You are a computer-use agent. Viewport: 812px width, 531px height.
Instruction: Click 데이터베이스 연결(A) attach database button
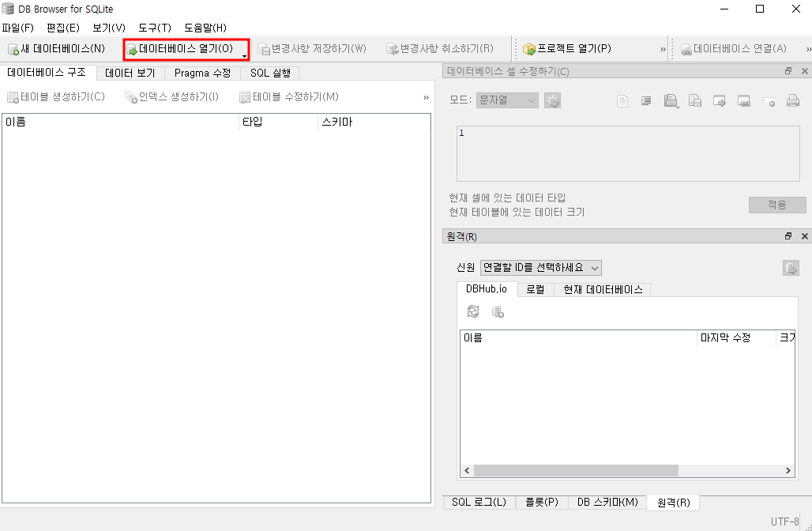click(x=733, y=49)
